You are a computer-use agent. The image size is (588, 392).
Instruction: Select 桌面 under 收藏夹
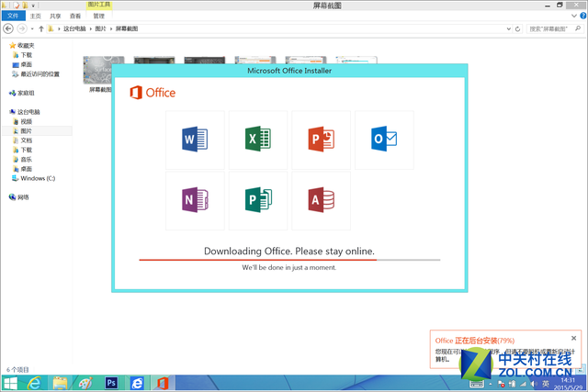tap(27, 64)
